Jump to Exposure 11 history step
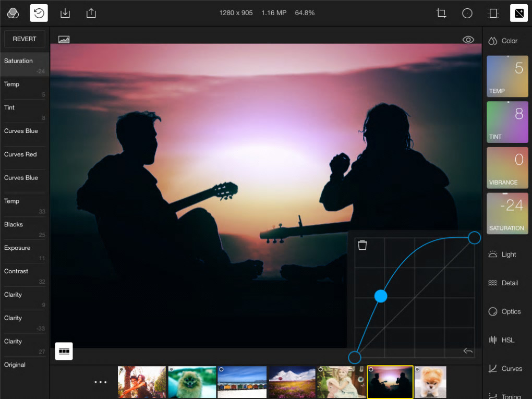 [x=25, y=252]
